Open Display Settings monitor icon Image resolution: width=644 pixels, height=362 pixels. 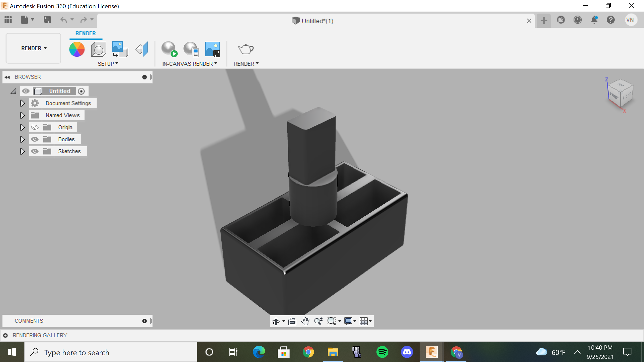[x=348, y=321]
